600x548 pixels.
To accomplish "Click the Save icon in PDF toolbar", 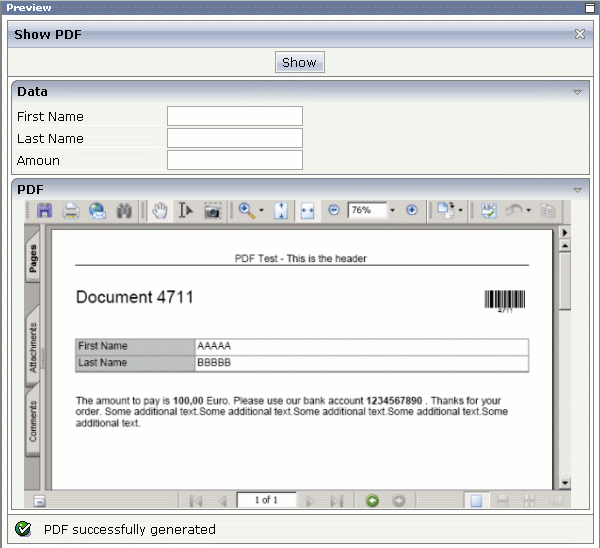I will [x=45, y=211].
